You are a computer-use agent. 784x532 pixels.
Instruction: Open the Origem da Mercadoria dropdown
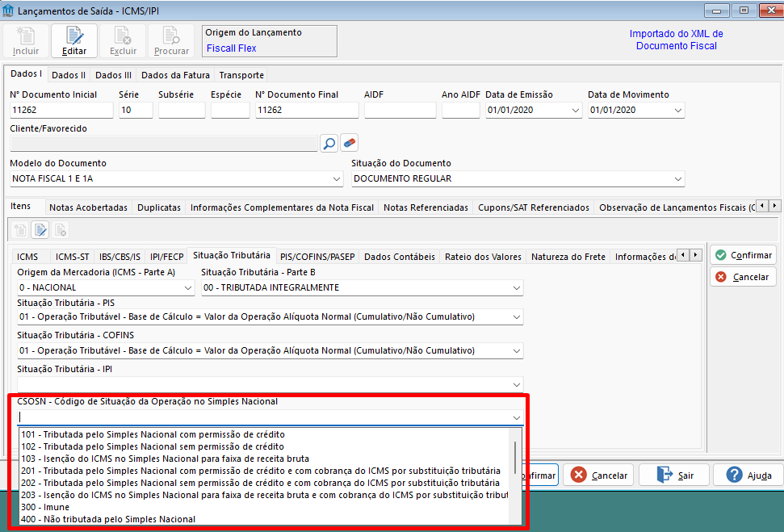[x=188, y=288]
